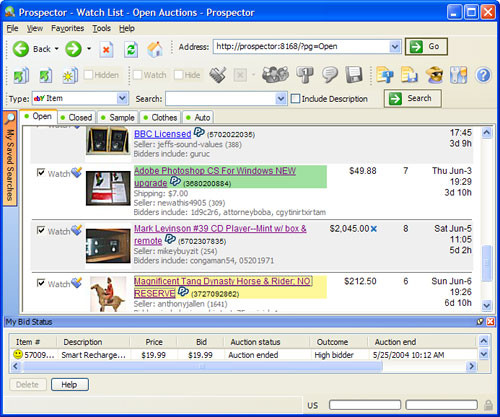
Task: Click the lock icon in the status bar
Action: click(x=488, y=405)
